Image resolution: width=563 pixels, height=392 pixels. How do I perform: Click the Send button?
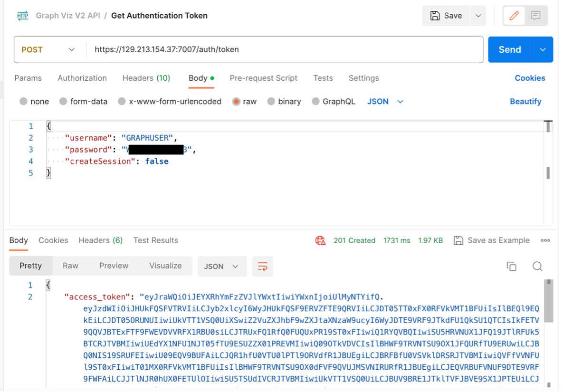(509, 49)
